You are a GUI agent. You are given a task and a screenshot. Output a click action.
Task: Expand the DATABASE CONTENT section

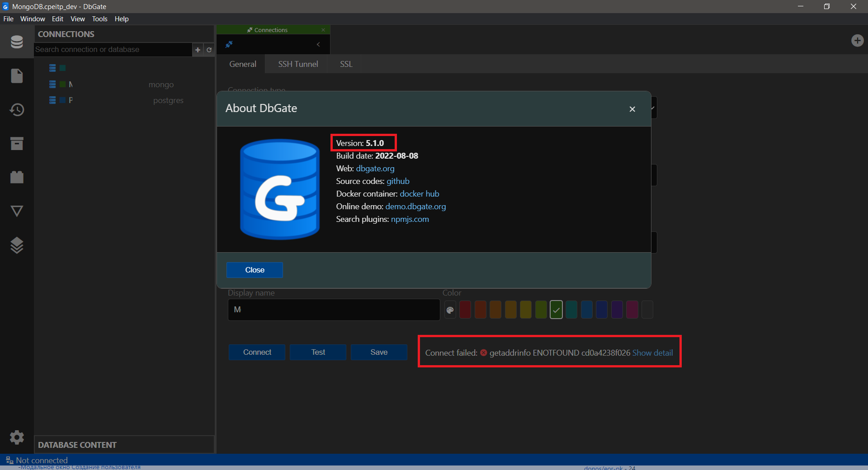(x=77, y=445)
